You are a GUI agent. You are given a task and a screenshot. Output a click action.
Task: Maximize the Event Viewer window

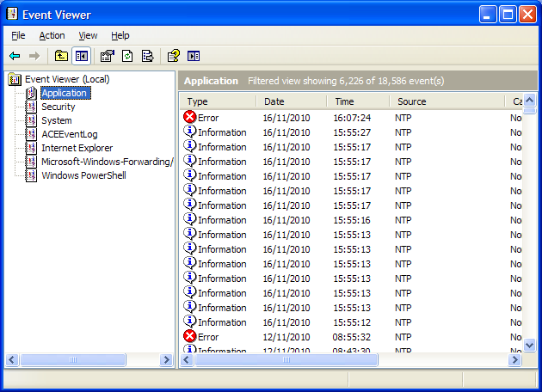pyautogui.click(x=508, y=15)
